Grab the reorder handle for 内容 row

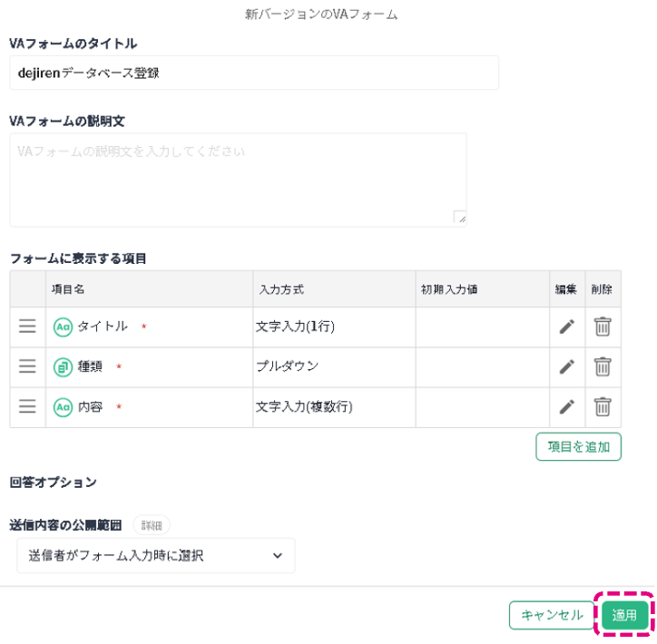(27, 406)
